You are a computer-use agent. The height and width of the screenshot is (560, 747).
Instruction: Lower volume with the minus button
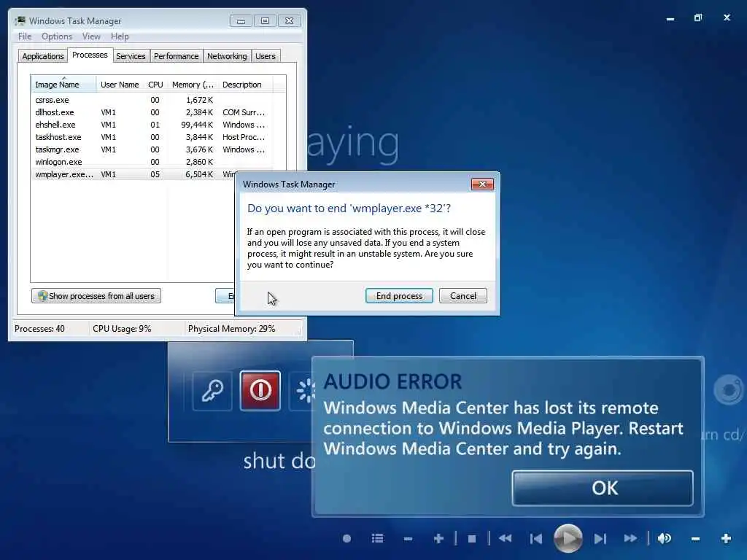(x=695, y=539)
